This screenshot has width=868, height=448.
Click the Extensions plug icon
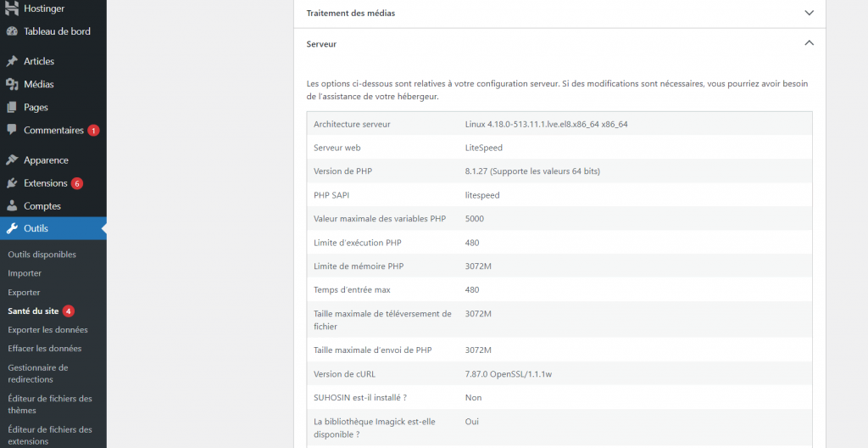click(12, 183)
